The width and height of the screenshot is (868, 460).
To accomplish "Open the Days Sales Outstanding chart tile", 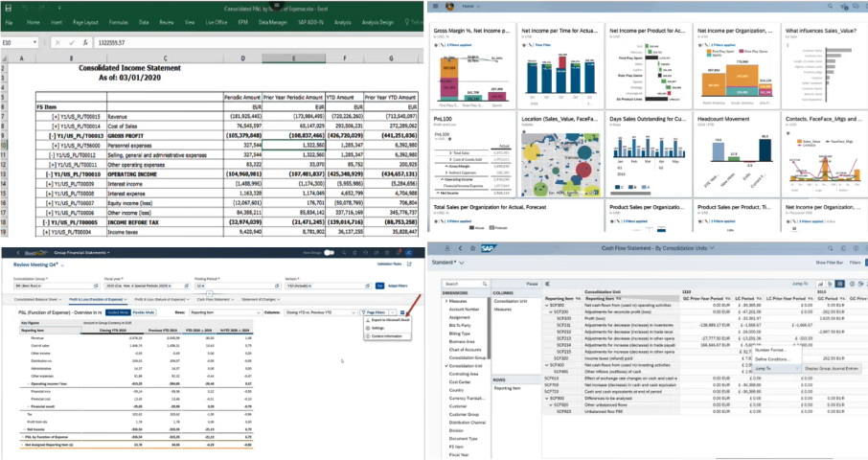I will (649, 154).
